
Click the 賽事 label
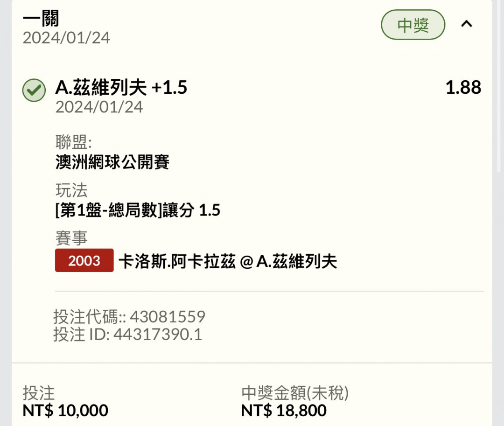[x=71, y=238]
